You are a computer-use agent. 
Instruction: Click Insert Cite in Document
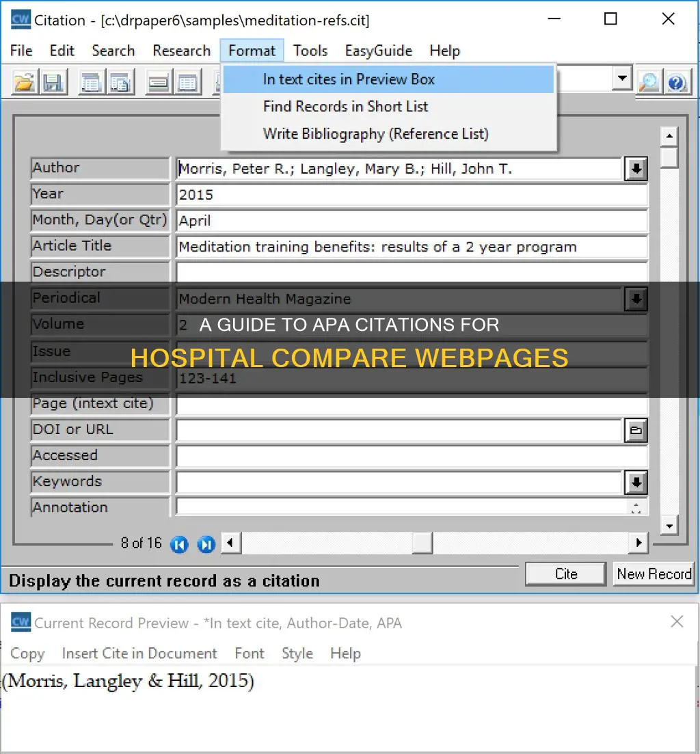pos(139,654)
